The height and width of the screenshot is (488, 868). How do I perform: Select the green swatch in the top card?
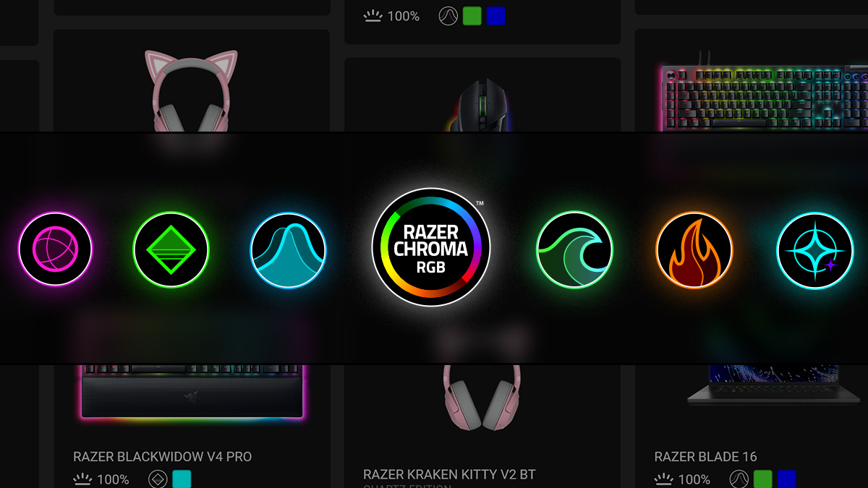472,16
